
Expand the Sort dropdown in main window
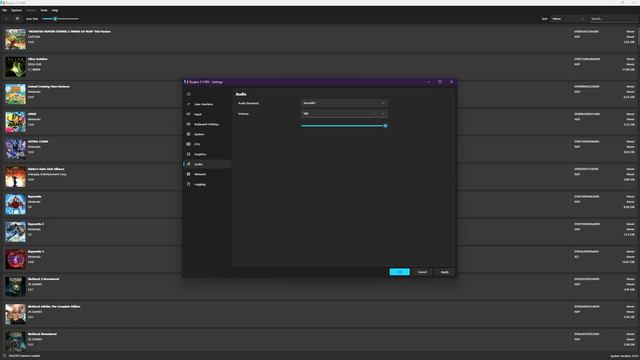coord(568,19)
